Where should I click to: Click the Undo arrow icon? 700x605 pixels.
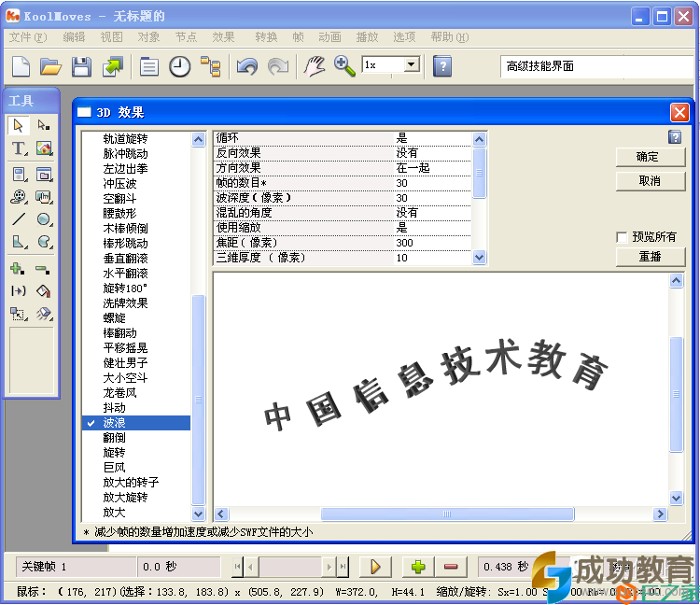[246, 66]
